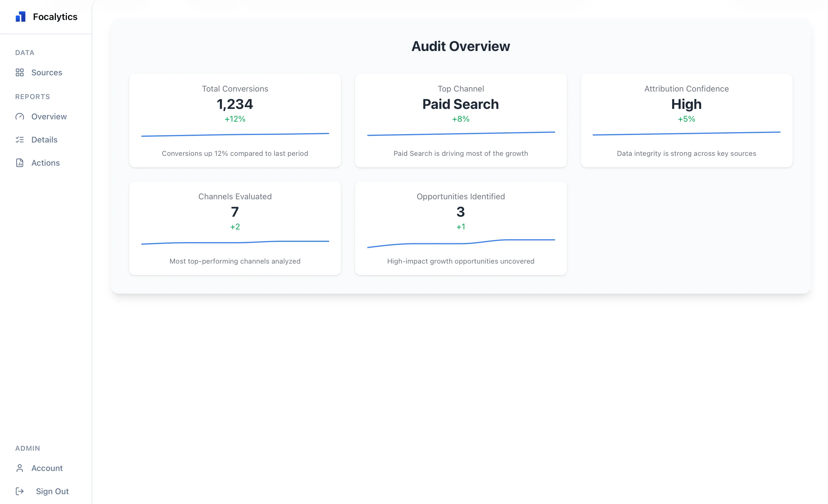Click the Details checklist icon
The width and height of the screenshot is (828, 504).
pyautogui.click(x=20, y=140)
